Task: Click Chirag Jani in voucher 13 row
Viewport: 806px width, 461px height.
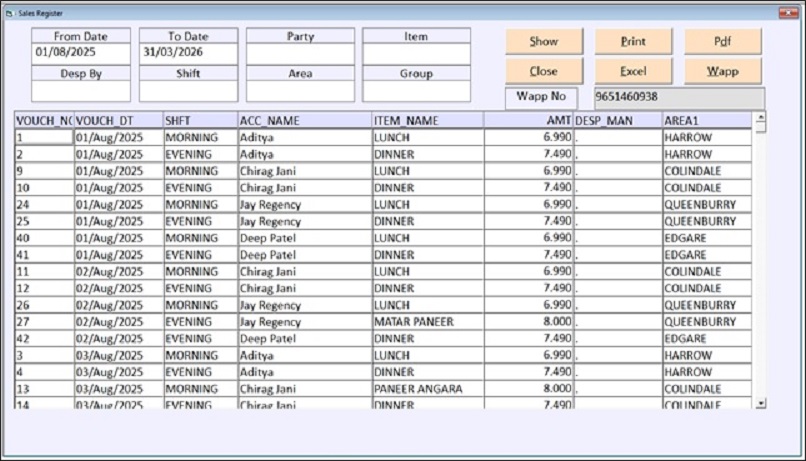Action: (305, 389)
